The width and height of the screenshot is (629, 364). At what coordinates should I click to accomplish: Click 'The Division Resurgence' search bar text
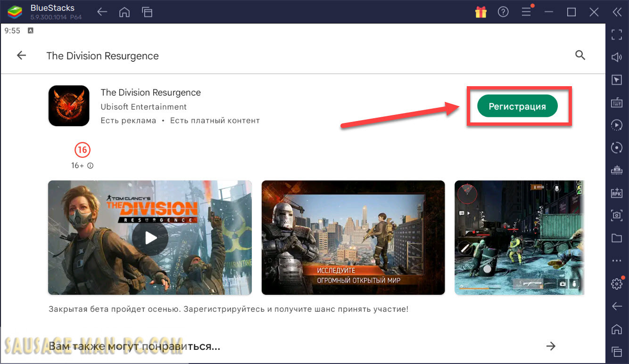(x=102, y=56)
